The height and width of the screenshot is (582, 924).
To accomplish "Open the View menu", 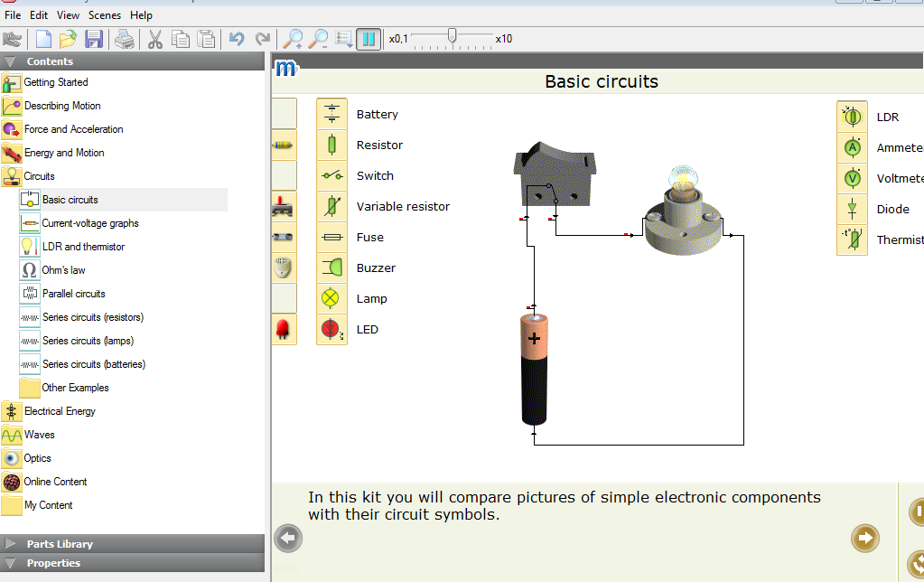I will [x=67, y=14].
